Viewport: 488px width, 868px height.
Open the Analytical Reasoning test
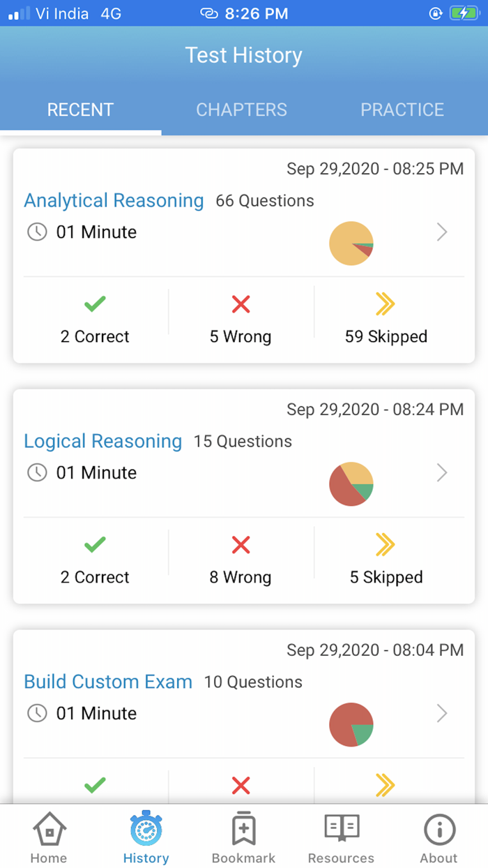pyautogui.click(x=114, y=200)
